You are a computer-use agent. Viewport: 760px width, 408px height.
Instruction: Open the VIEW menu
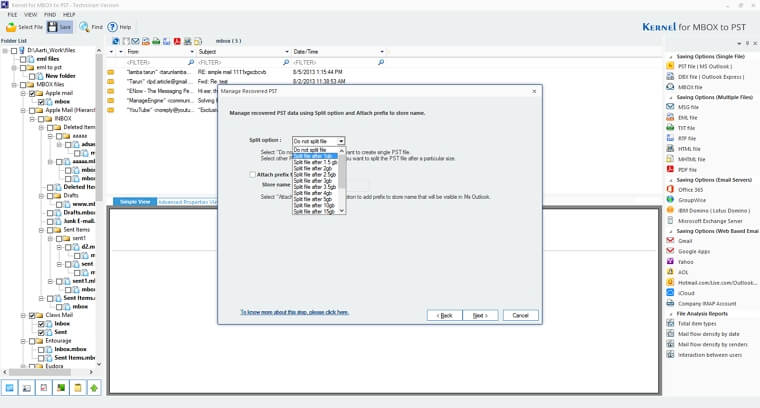point(31,15)
